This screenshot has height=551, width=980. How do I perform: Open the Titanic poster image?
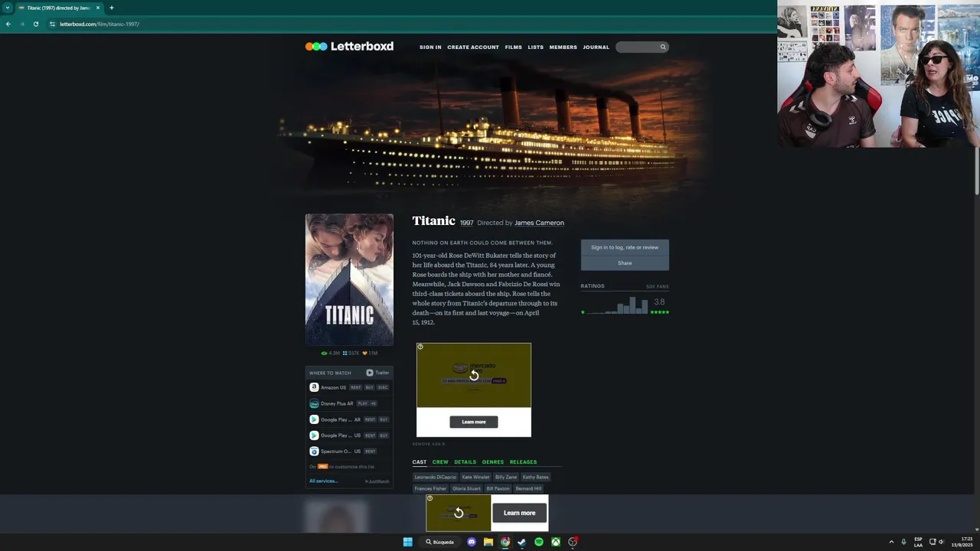tap(349, 279)
